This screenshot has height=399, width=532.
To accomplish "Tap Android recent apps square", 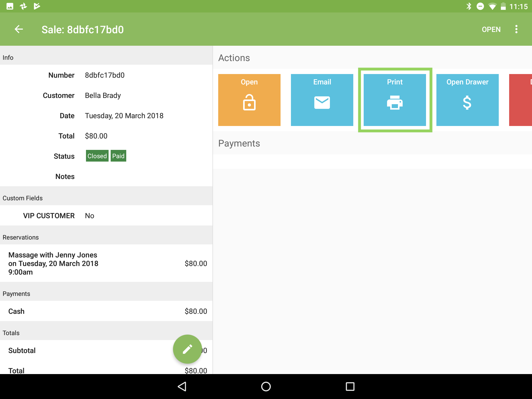I will 350,386.
